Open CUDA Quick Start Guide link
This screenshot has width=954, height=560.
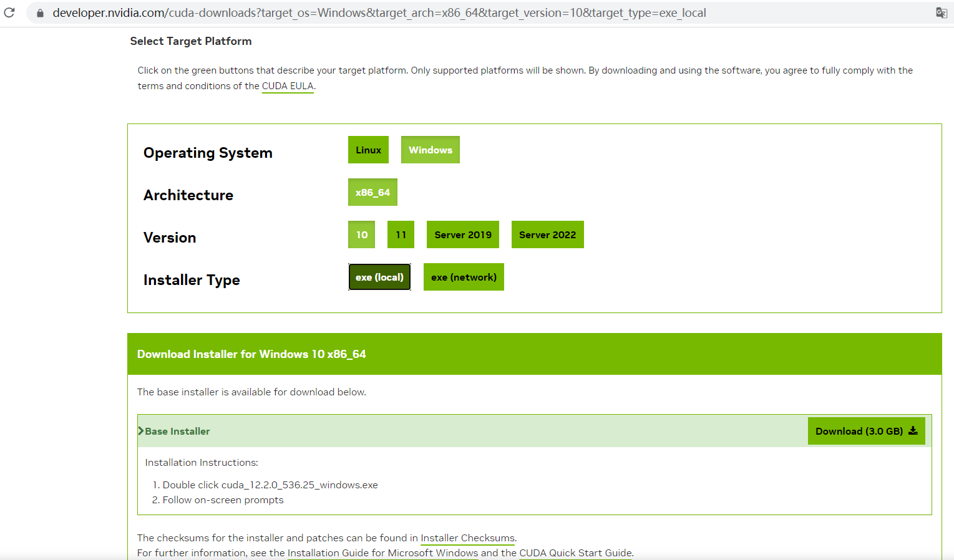575,553
